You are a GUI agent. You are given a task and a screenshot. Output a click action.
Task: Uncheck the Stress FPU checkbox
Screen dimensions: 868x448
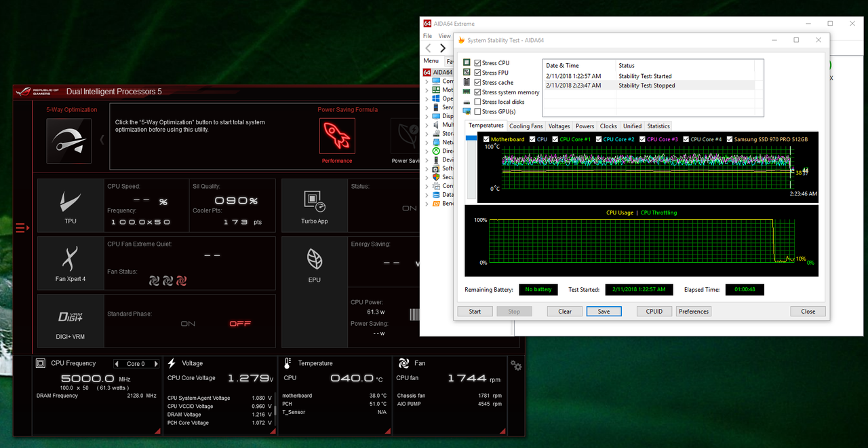pos(478,73)
